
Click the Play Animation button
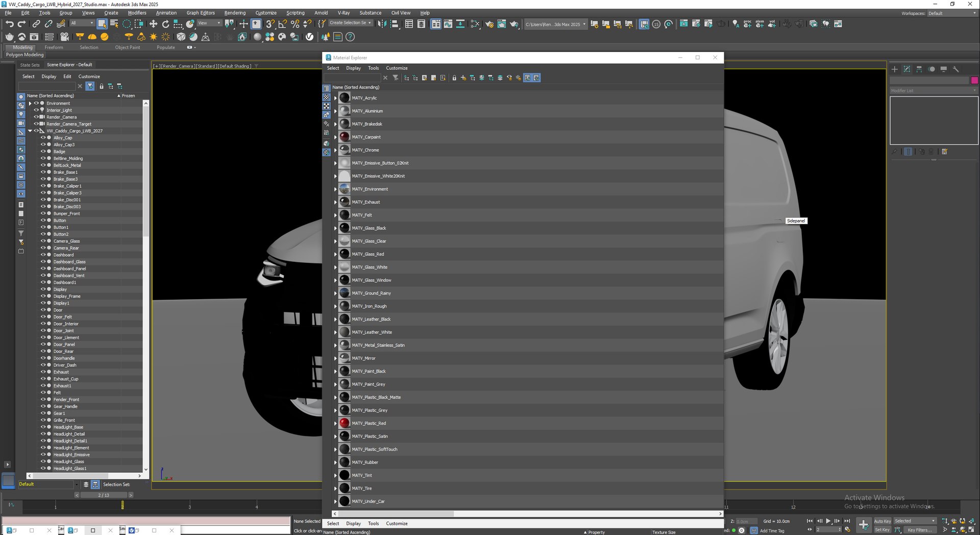click(828, 521)
